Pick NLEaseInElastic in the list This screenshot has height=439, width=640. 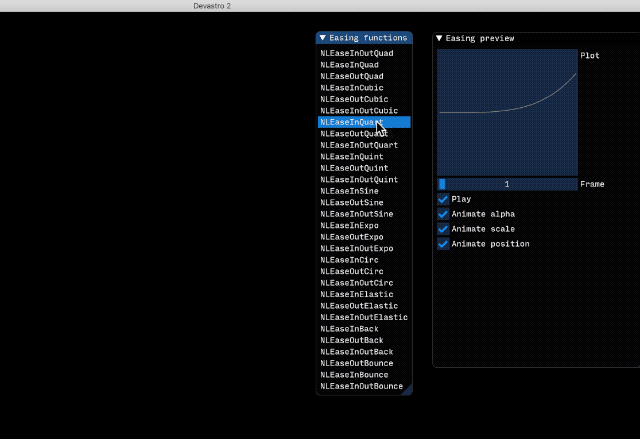pos(359,294)
